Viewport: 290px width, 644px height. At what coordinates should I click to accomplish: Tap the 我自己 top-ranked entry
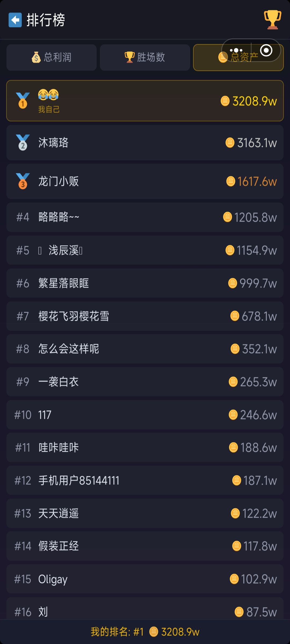[x=145, y=101]
